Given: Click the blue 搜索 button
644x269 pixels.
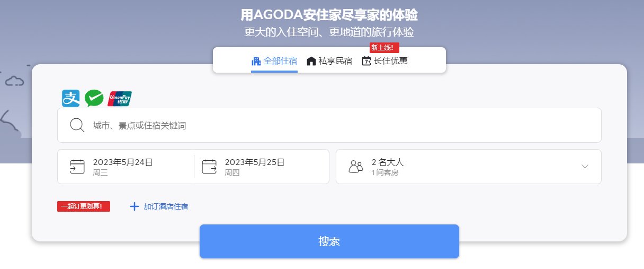Looking at the screenshot, I should point(329,241).
